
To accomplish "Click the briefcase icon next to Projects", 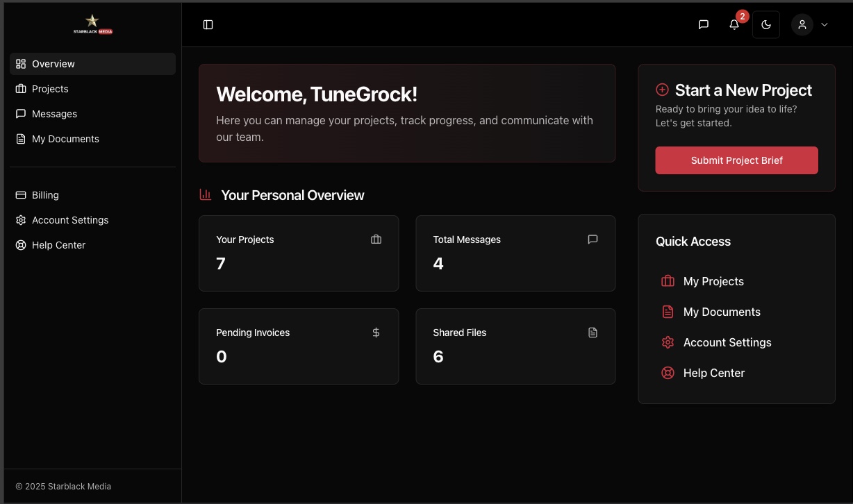I will [x=20, y=88].
